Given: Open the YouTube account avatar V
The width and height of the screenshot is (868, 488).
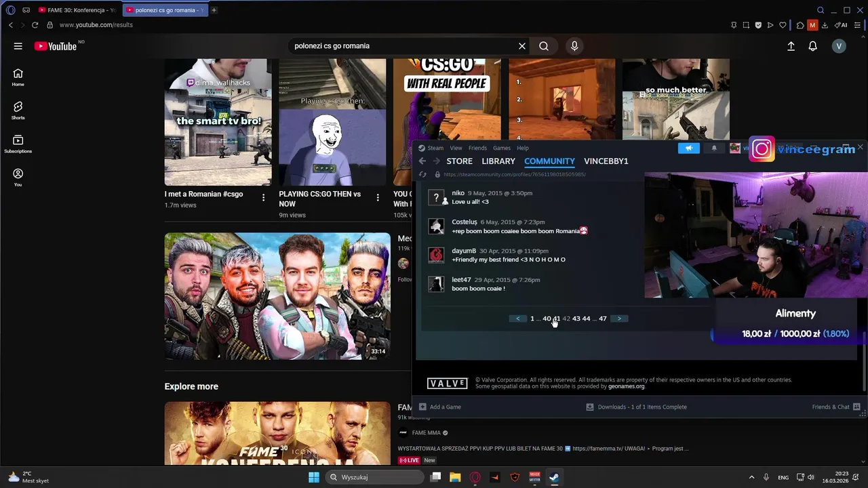Looking at the screenshot, I should point(839,46).
